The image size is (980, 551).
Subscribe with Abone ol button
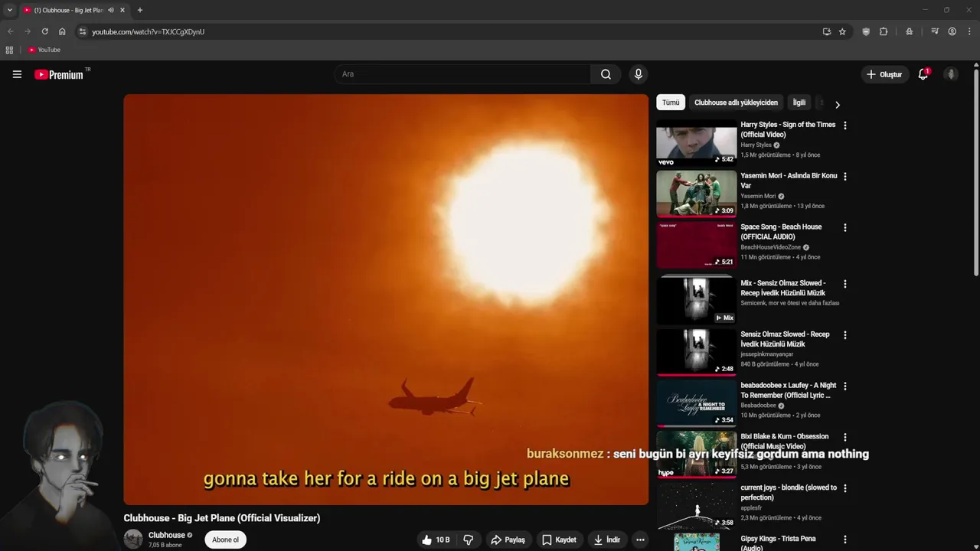tap(225, 540)
